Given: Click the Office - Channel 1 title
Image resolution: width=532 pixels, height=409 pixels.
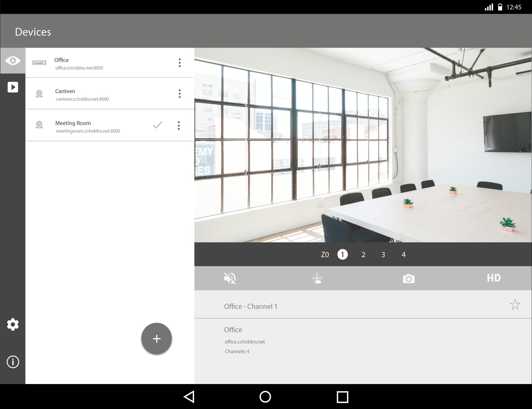Looking at the screenshot, I should point(251,306).
